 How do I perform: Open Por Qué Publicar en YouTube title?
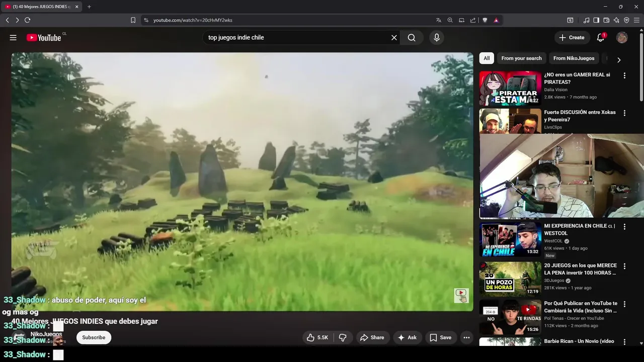(580, 307)
